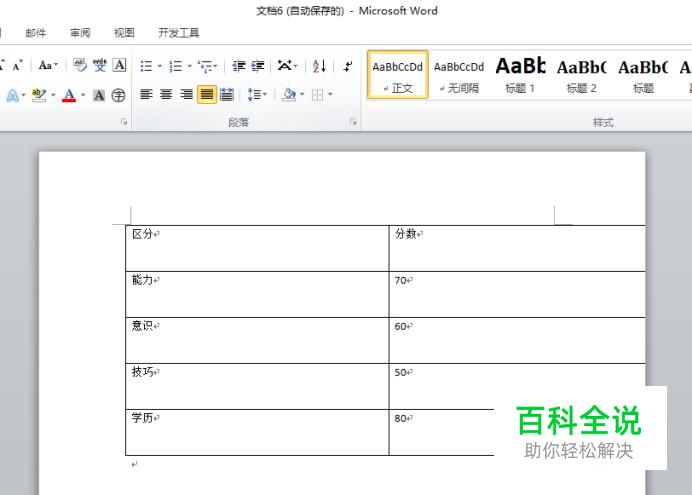The image size is (692, 495).
Task: Click the character border icon
Action: click(x=119, y=66)
